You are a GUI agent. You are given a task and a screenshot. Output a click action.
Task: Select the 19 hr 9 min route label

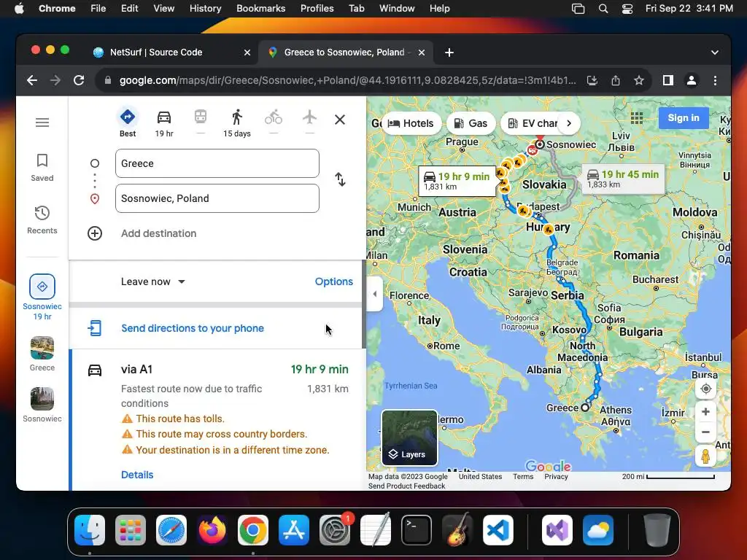tap(457, 181)
